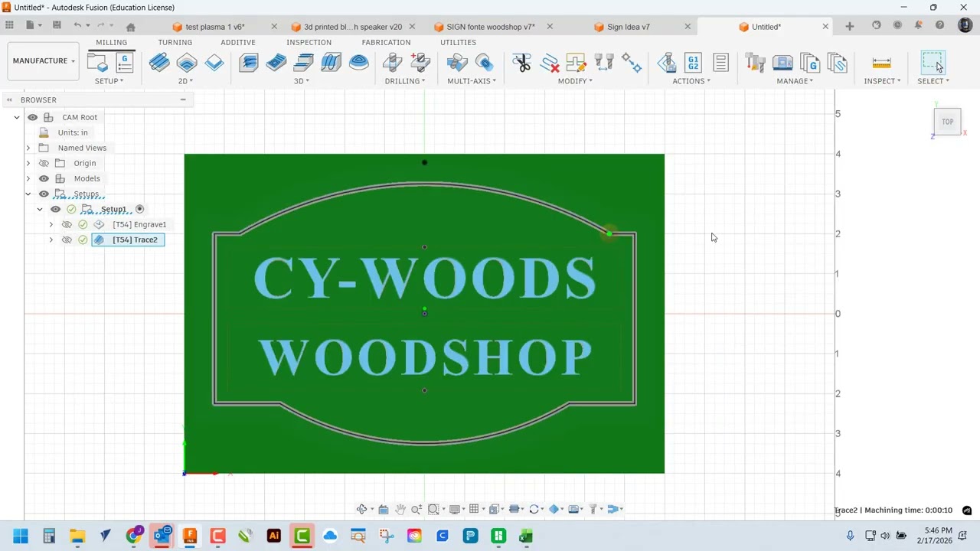Click the Zoom tool in navigation bar
Viewport: 980px width, 551px height.
416,509
